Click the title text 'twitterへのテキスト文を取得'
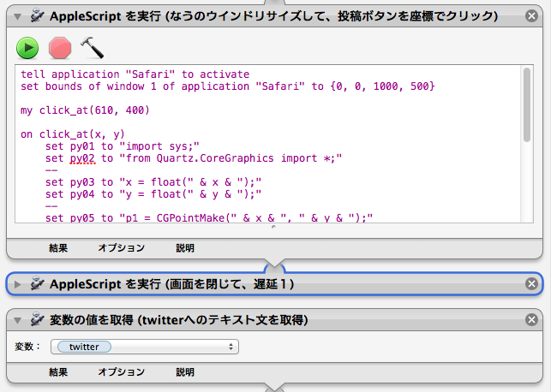The width and height of the screenshot is (551, 392). click(x=223, y=320)
